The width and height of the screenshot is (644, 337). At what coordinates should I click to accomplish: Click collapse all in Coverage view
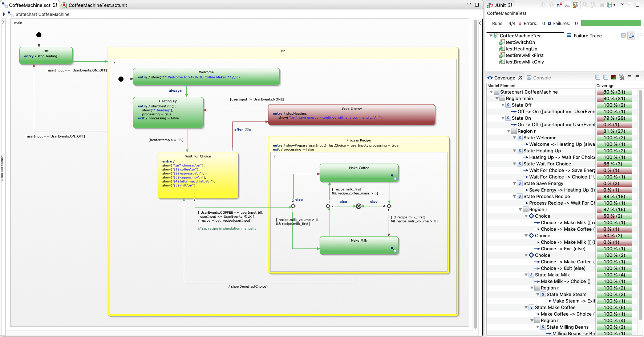click(598, 78)
